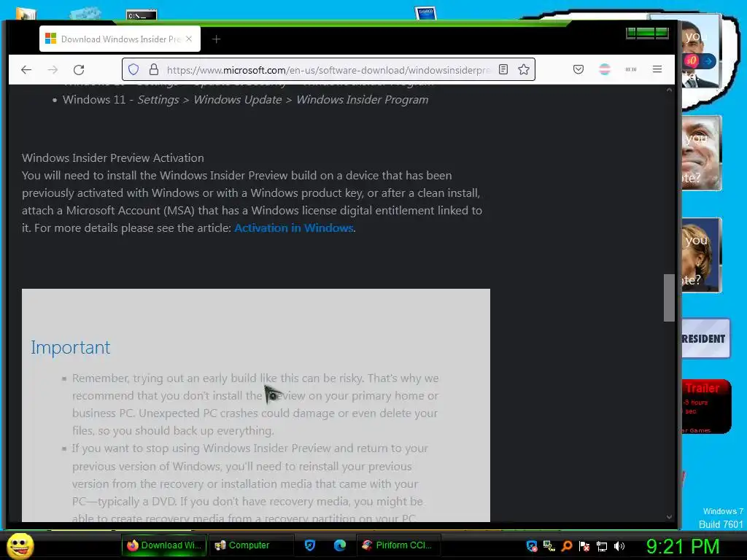Open the Activation in Windows link
Image resolution: width=747 pixels, height=560 pixels.
(x=294, y=228)
